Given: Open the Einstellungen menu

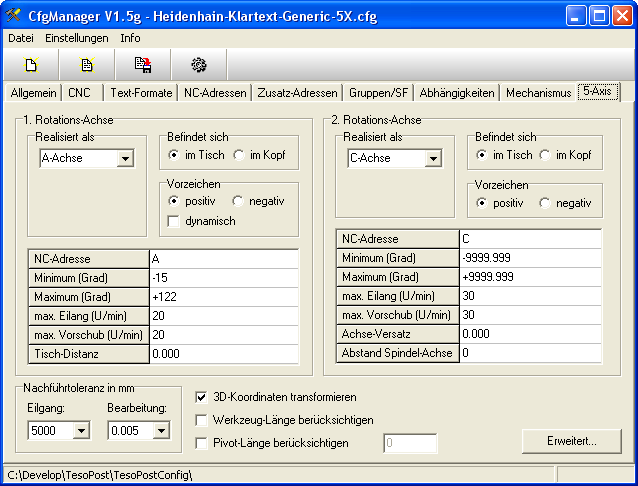Looking at the screenshot, I should [76, 38].
